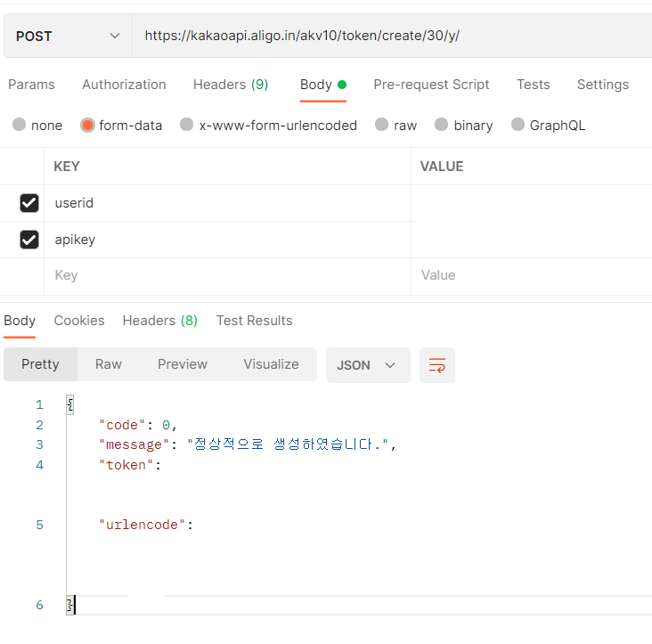
Task: Switch to response Body tab
Action: [x=20, y=321]
